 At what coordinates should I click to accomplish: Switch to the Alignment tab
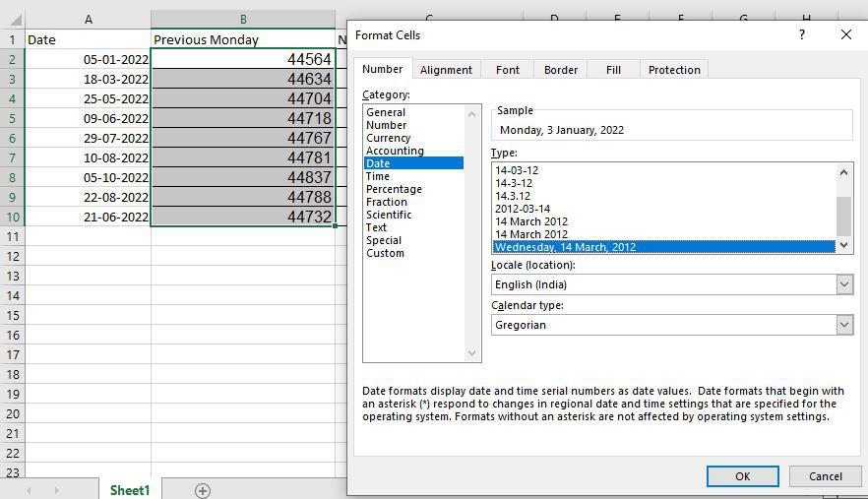pos(446,70)
